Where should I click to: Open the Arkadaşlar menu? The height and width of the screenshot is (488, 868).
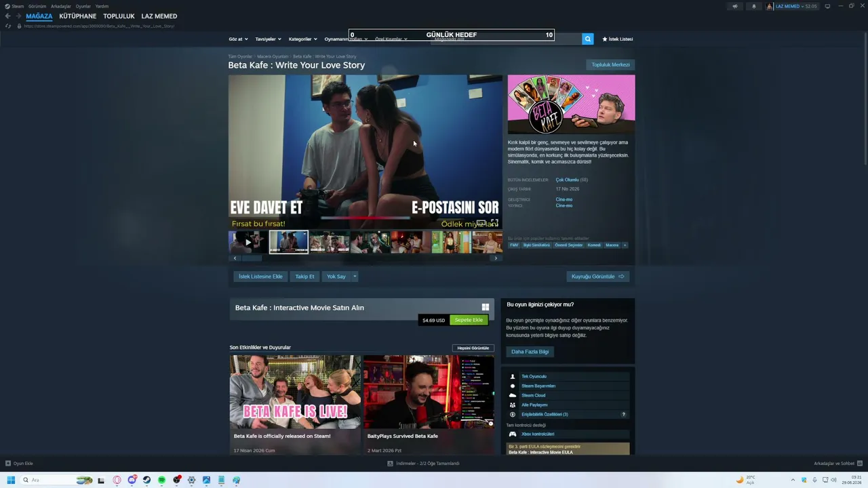click(61, 6)
